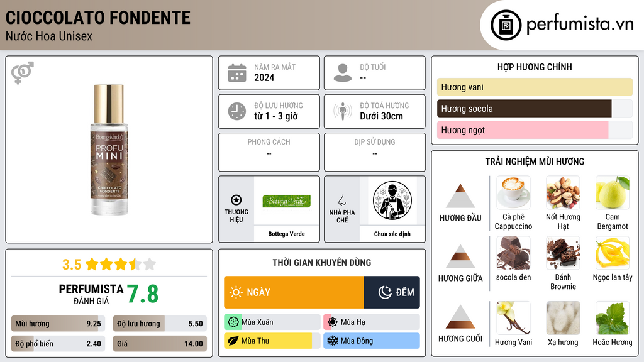Click the 2024 release year value
Image resolution: width=644 pixels, height=362 pixels.
(x=264, y=77)
